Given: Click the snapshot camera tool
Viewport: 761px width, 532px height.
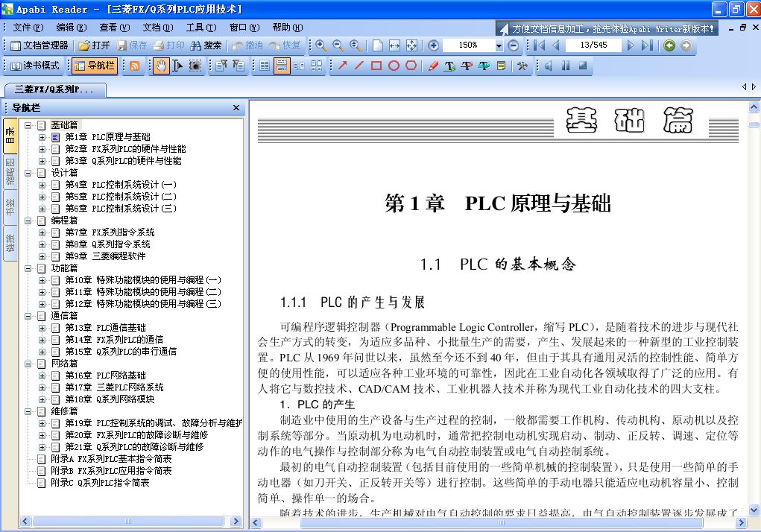Looking at the screenshot, I should tap(195, 66).
